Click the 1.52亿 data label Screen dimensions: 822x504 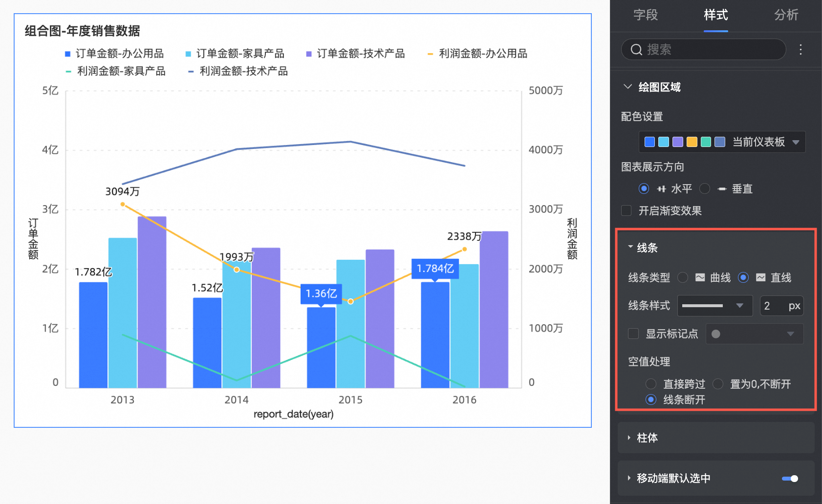207,288
